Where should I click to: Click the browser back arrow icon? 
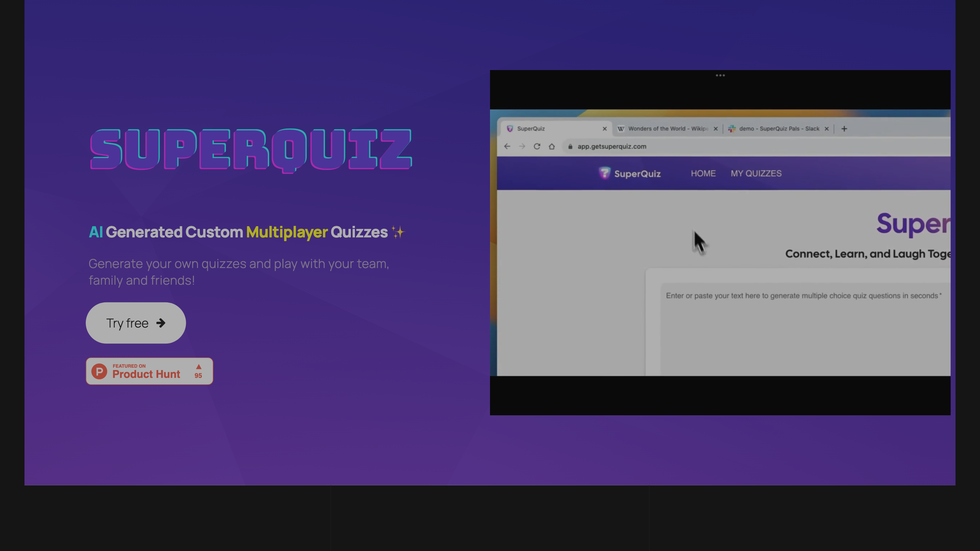coord(507,146)
